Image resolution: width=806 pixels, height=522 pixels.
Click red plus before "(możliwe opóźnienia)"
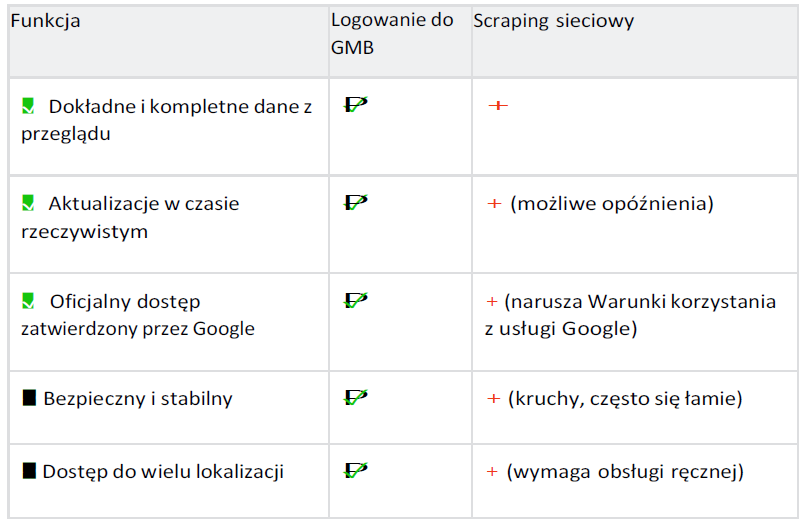coord(493,203)
